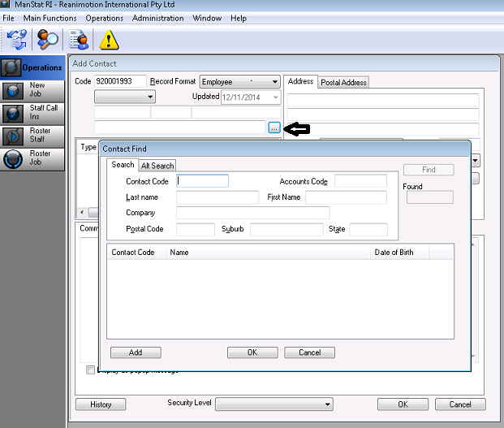Image resolution: width=504 pixels, height=428 pixels.
Task: Click the ellipsis browse button beside the arrow
Action: pyautogui.click(x=274, y=128)
